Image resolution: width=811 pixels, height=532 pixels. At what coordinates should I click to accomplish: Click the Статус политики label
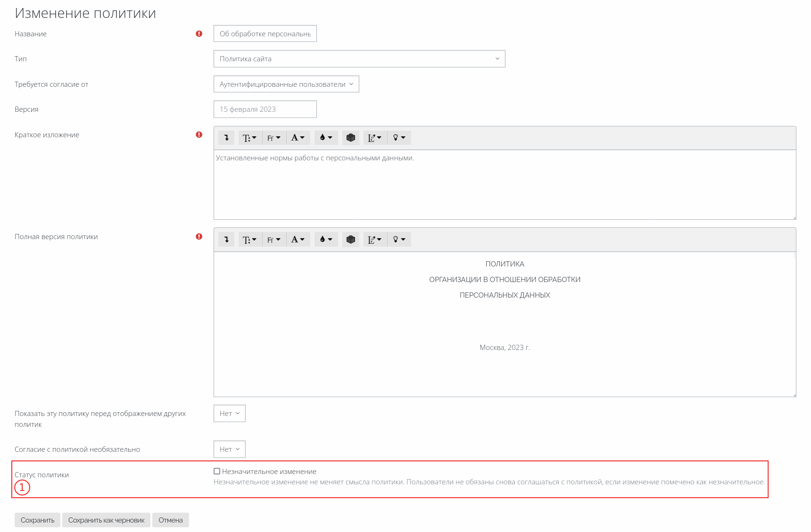click(41, 475)
